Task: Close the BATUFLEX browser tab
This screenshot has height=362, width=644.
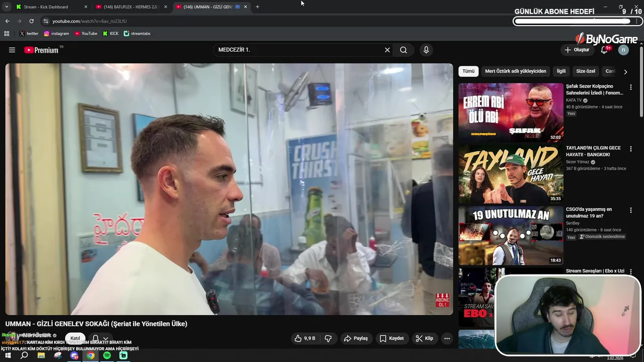Action: click(166, 7)
